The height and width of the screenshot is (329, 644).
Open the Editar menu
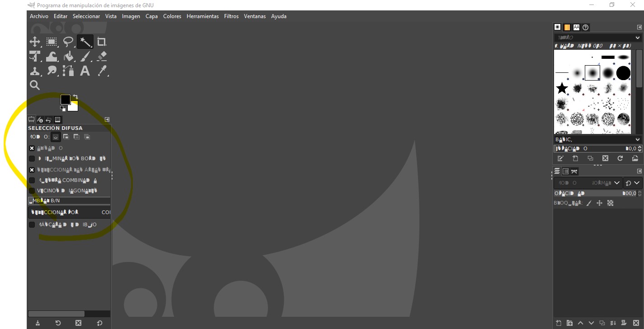pyautogui.click(x=61, y=16)
